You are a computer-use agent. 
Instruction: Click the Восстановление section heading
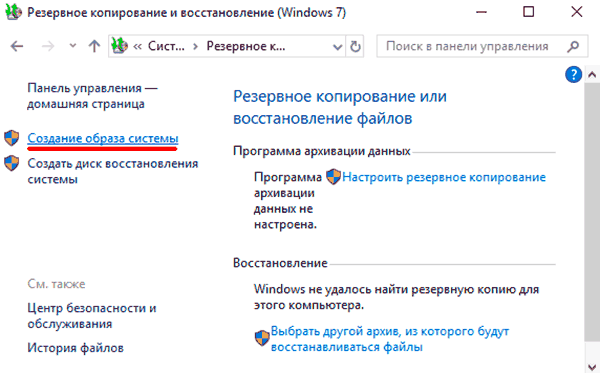[280, 263]
